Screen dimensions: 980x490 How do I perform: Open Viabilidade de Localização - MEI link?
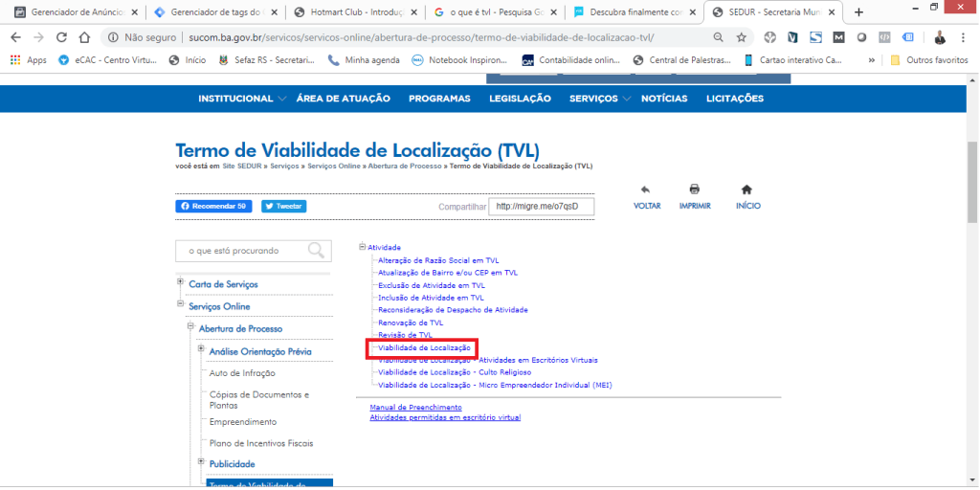tap(495, 385)
